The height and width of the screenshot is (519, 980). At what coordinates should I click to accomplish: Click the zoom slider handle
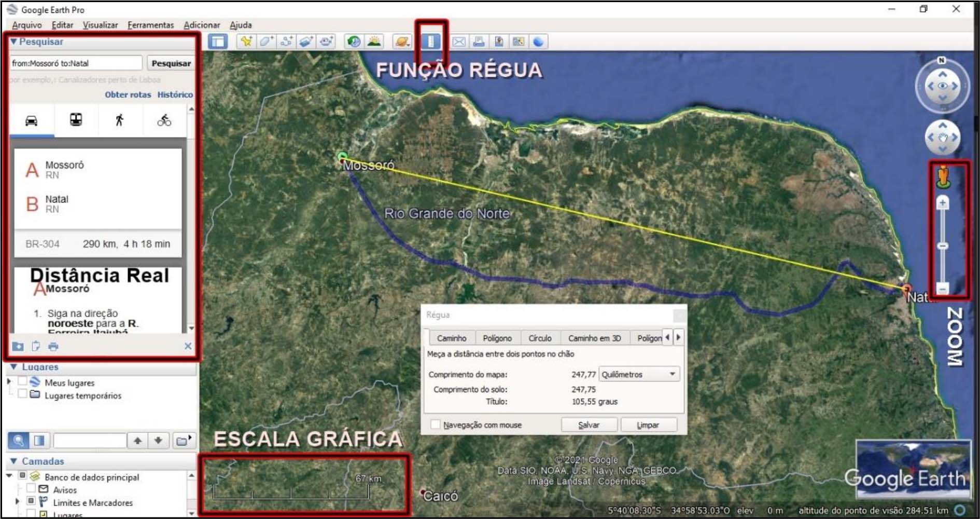943,245
